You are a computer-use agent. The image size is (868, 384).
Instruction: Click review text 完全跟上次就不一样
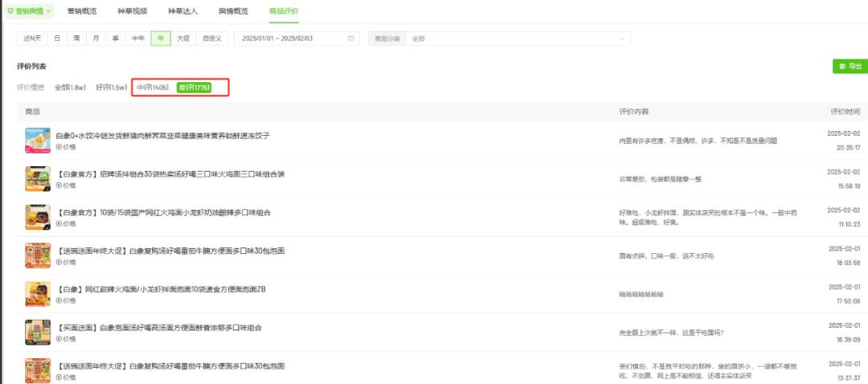click(671, 333)
